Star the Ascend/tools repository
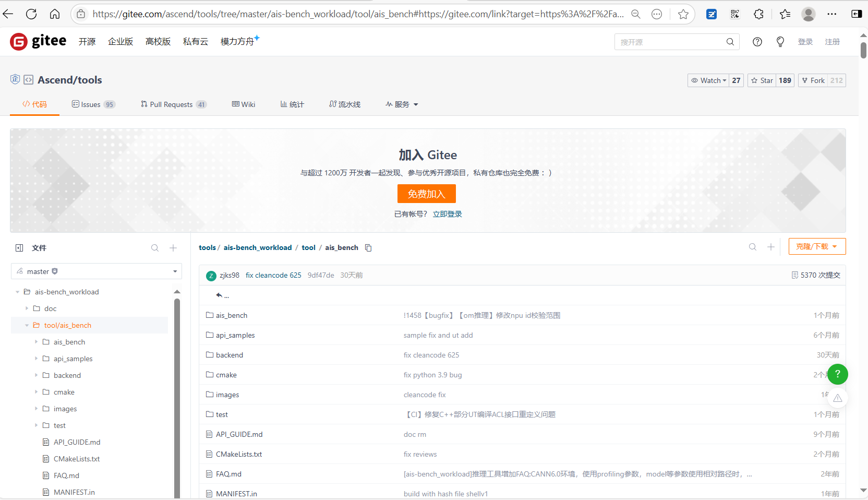The image size is (868, 500). pos(762,80)
